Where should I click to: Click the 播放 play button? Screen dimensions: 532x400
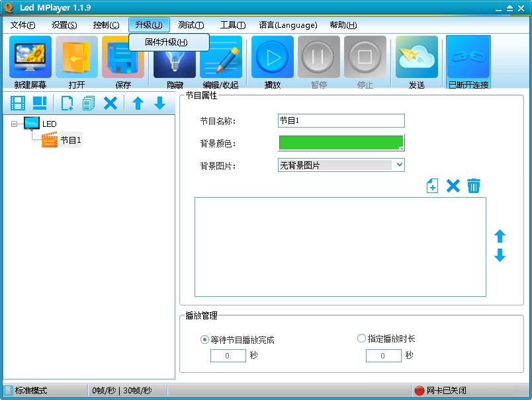[x=273, y=57]
